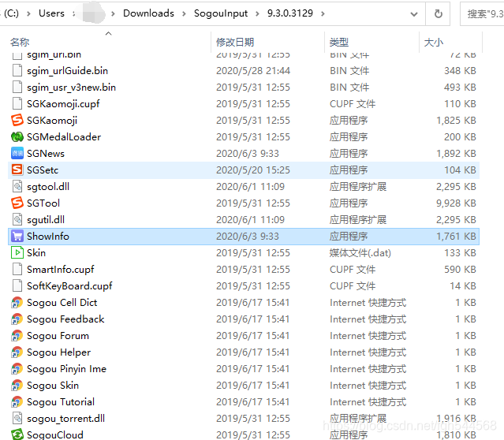Select the SmartInfo.cupf file icon
504x440 pixels.
tap(17, 270)
